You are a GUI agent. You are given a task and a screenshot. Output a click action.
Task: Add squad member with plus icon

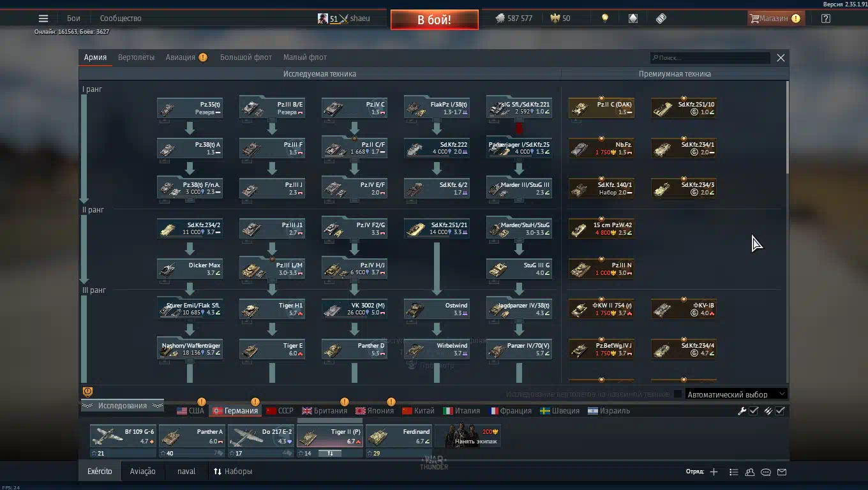(x=714, y=472)
